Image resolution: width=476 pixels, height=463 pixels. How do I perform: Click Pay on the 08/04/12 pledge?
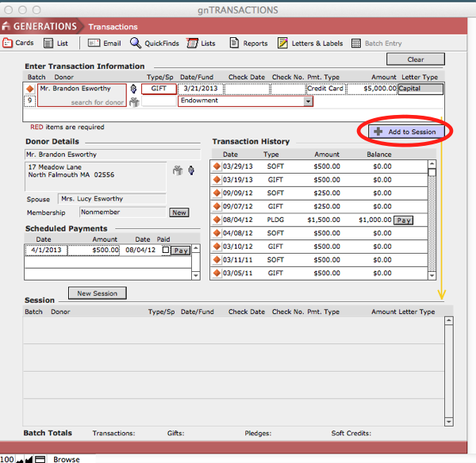click(404, 220)
